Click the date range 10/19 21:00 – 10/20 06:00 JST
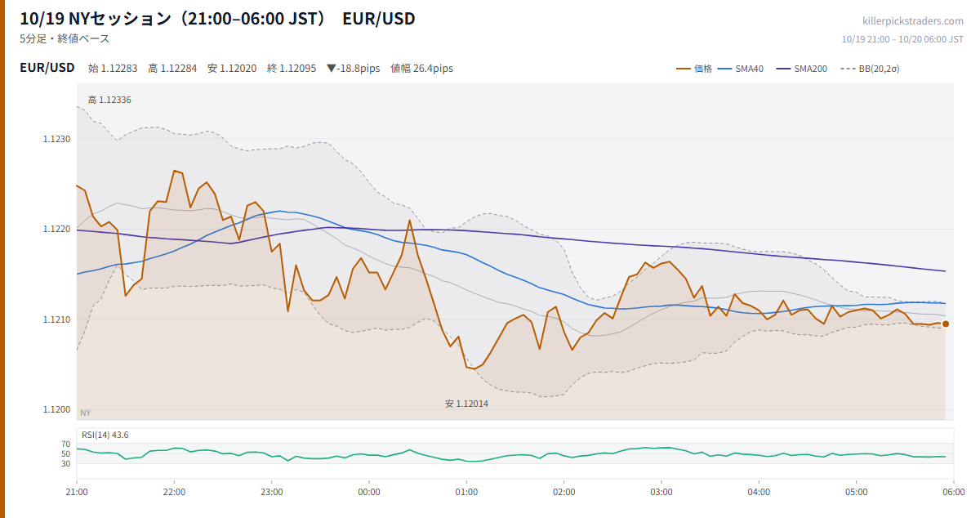The image size is (980, 518). pyautogui.click(x=902, y=39)
